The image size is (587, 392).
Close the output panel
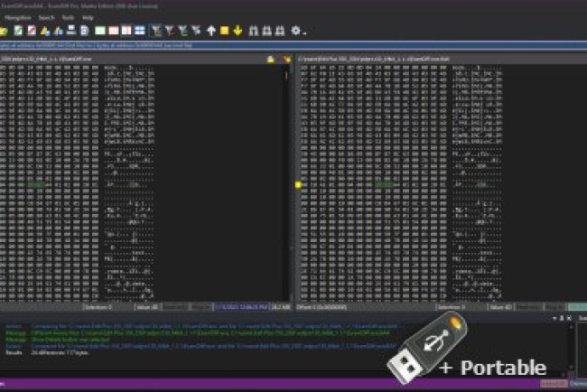click(569, 318)
